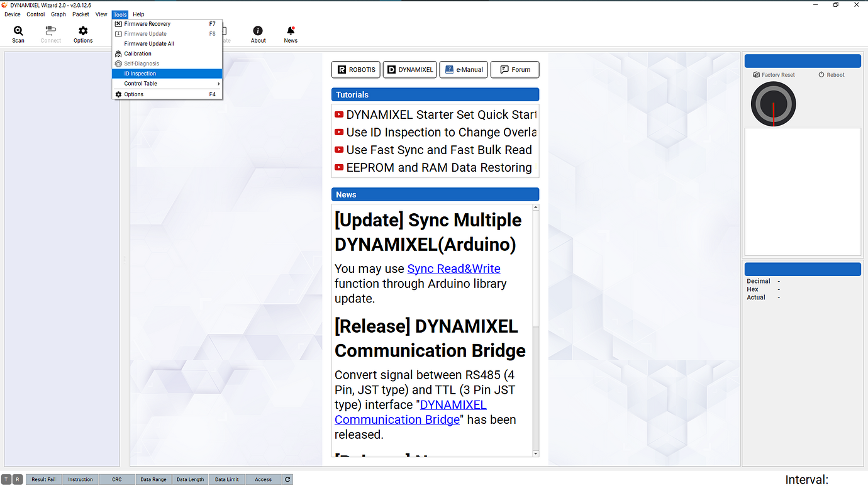Enable the Result Fail packet filter

pos(43,479)
